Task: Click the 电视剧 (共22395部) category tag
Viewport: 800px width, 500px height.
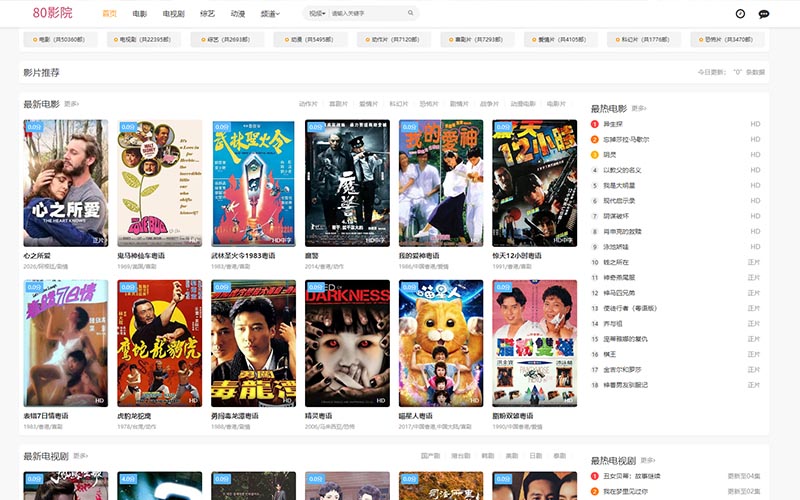Action: pyautogui.click(x=143, y=39)
